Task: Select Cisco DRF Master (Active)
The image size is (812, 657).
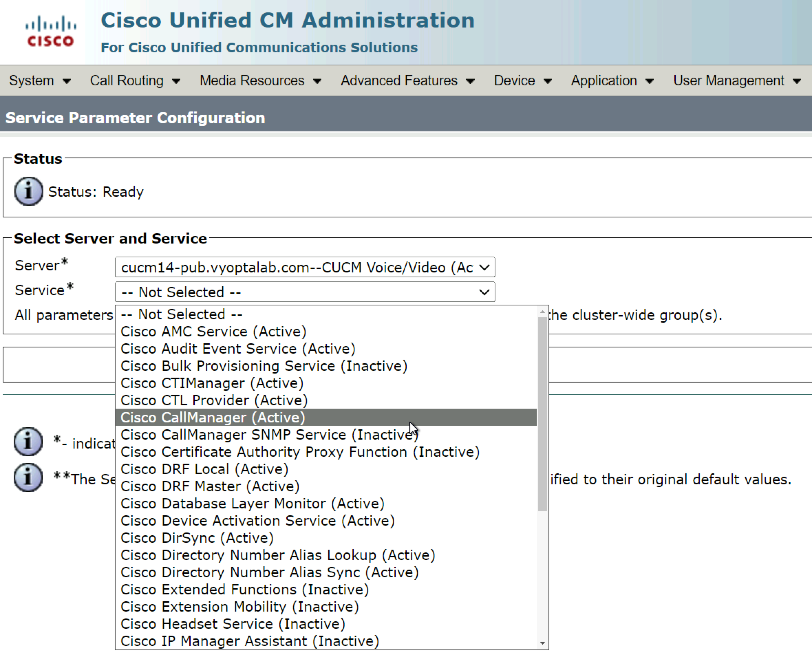Action: click(326, 486)
